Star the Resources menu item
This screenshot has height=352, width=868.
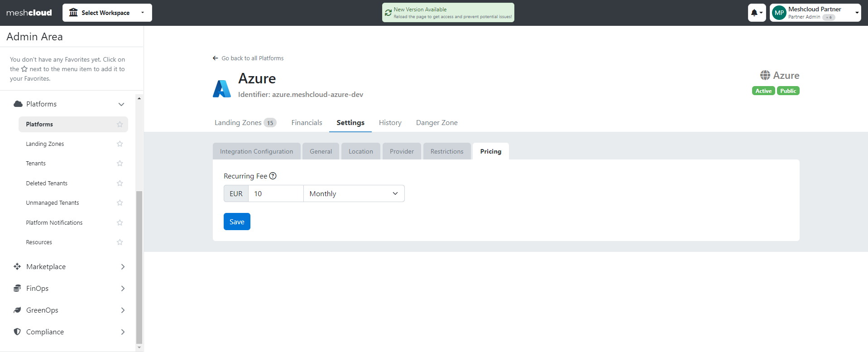[120, 242]
